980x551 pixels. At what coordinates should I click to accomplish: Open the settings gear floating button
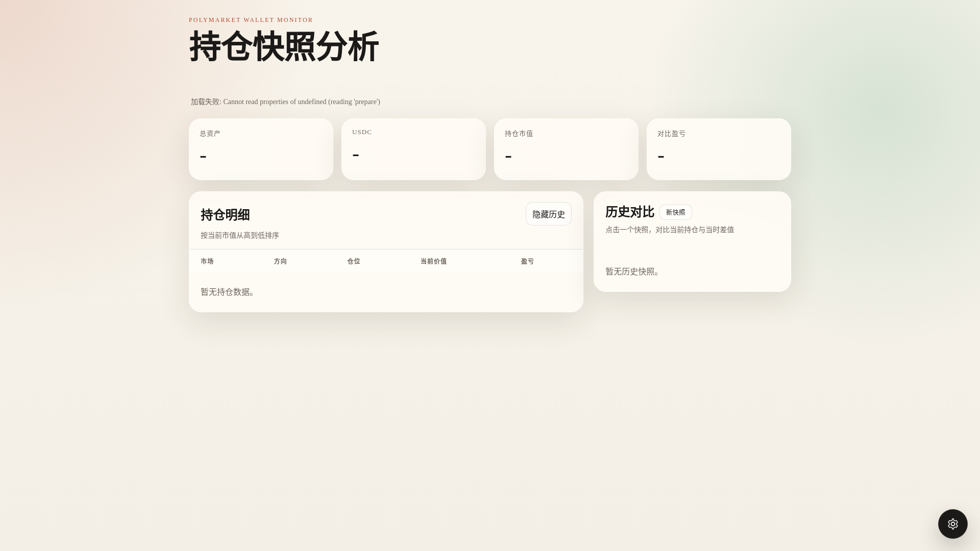tap(952, 523)
